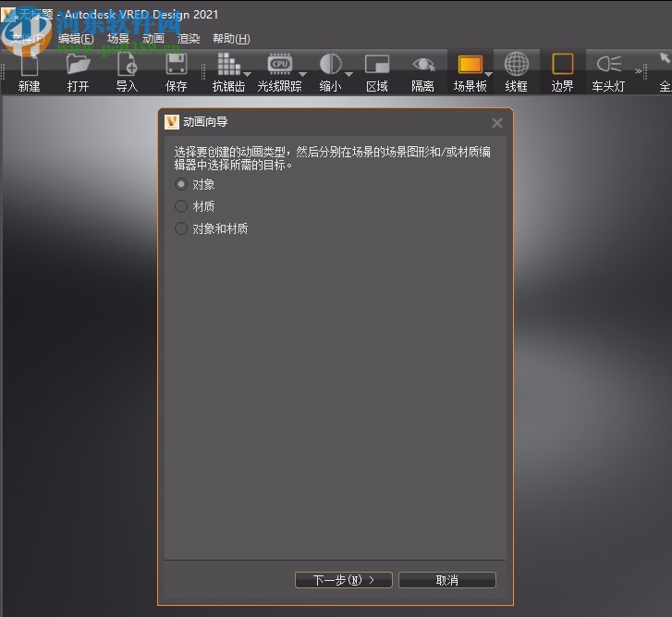Image resolution: width=672 pixels, height=617 pixels.
Task: Toggle Boundings (边界) icon
Action: [x=562, y=64]
